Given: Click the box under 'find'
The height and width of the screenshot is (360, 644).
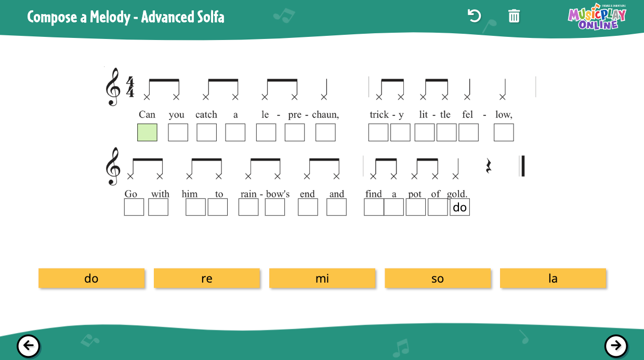Looking at the screenshot, I should click(x=374, y=207).
